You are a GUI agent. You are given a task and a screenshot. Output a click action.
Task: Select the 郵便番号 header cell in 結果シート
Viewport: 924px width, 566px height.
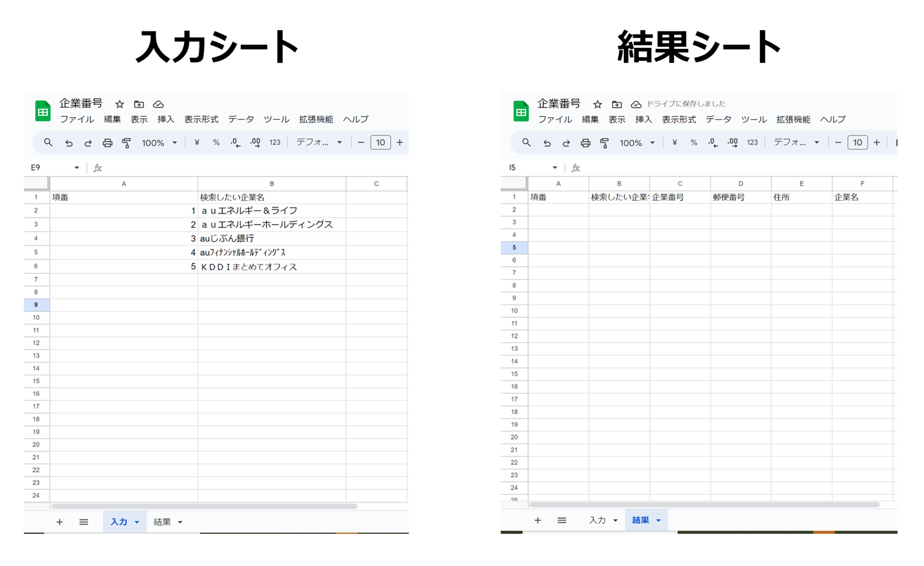pyautogui.click(x=741, y=197)
